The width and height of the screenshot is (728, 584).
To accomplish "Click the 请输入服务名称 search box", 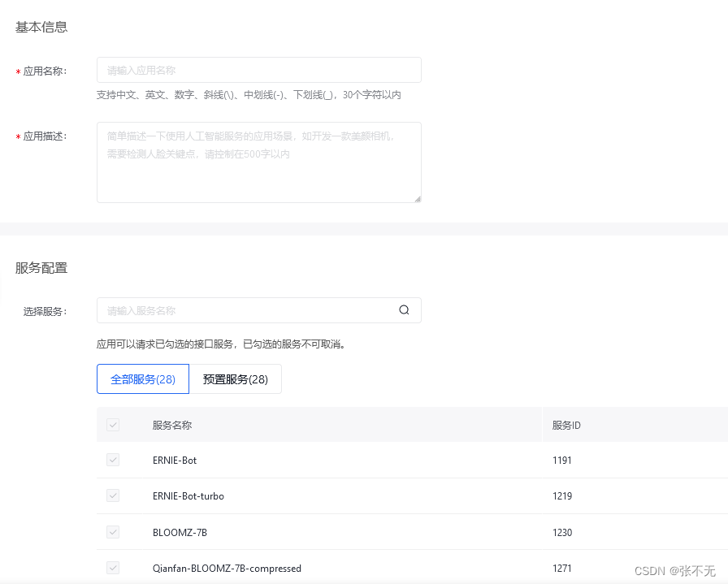I will (259, 310).
